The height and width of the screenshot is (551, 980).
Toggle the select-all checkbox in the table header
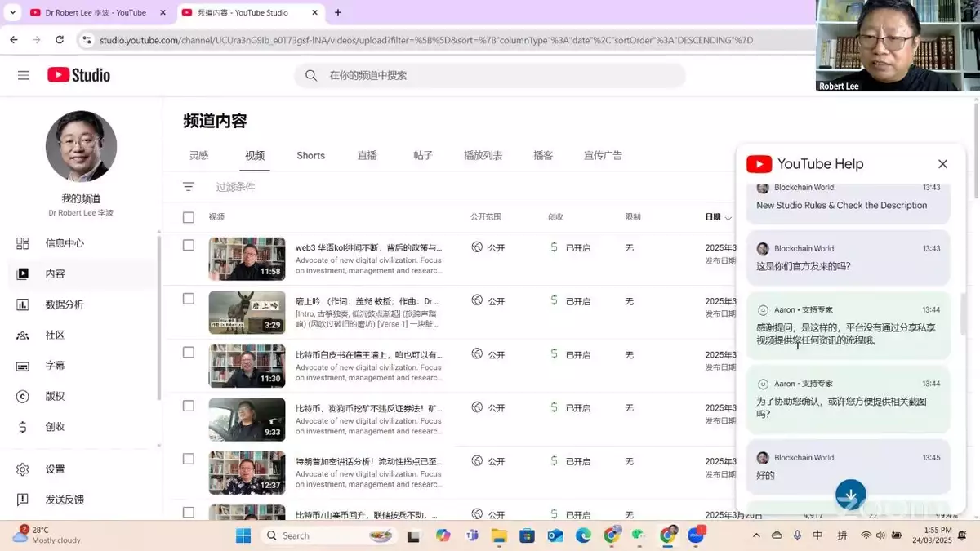tap(189, 217)
